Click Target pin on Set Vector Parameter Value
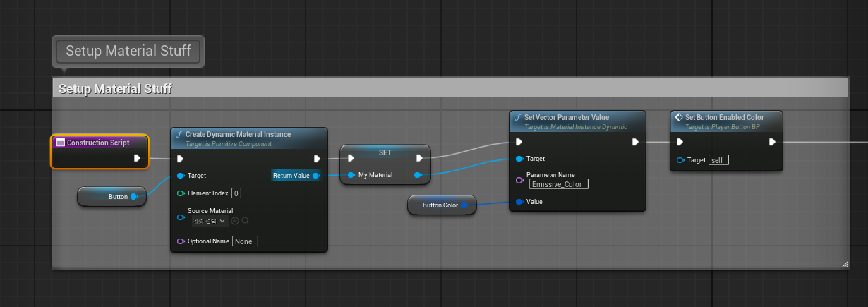The image size is (868, 307). pyautogui.click(x=519, y=159)
